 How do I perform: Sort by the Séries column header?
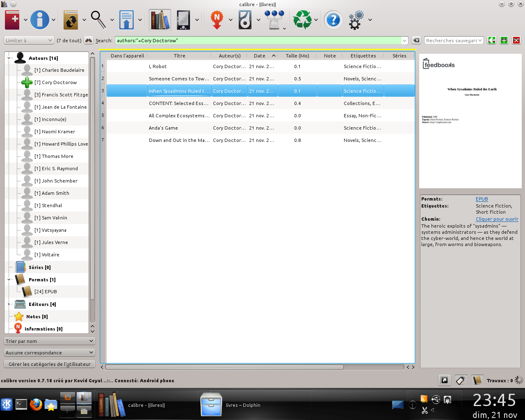click(399, 56)
